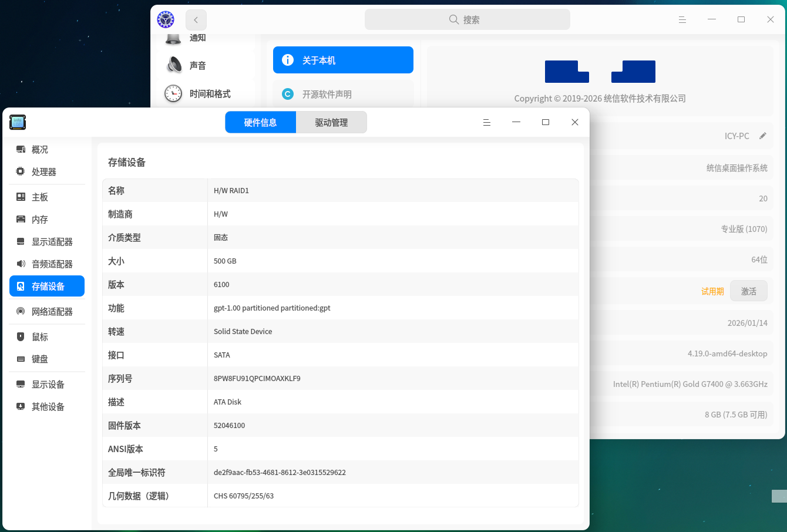Click the SATA interface value

tap(222, 355)
